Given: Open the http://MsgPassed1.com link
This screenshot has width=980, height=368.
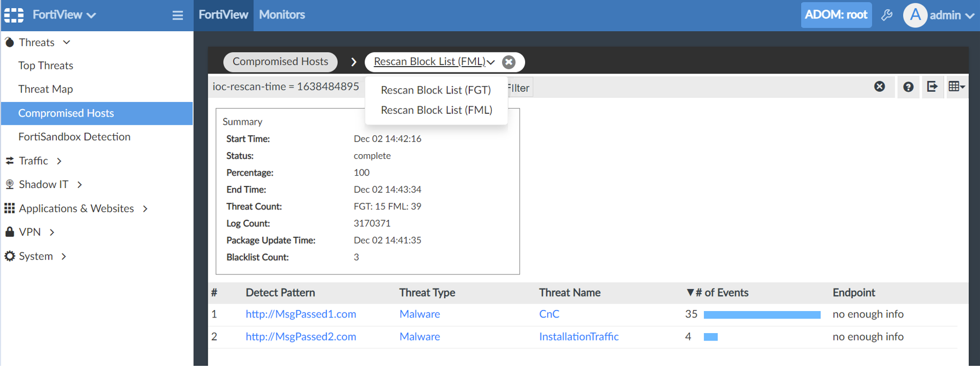Looking at the screenshot, I should [301, 314].
